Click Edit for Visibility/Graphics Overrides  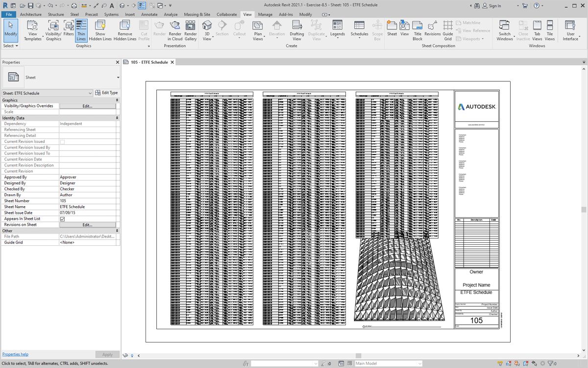pyautogui.click(x=87, y=106)
